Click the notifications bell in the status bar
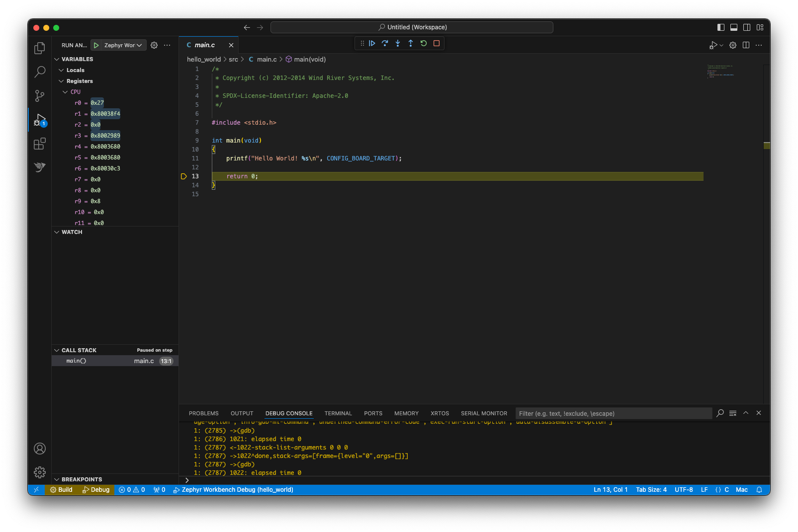 point(759,489)
